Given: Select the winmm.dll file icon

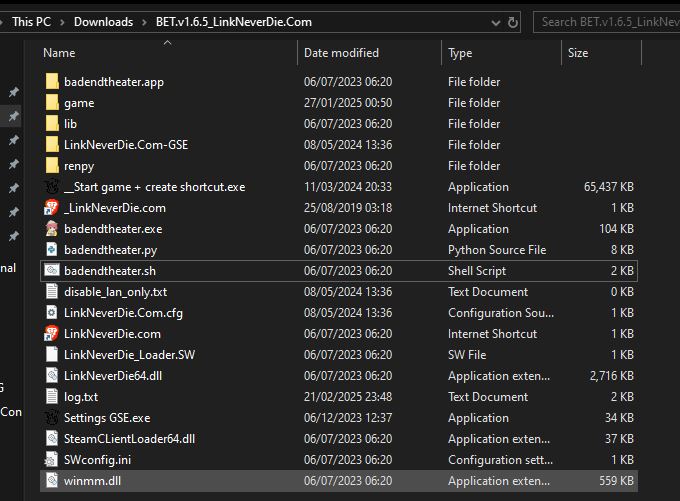Looking at the screenshot, I should pos(52,481).
